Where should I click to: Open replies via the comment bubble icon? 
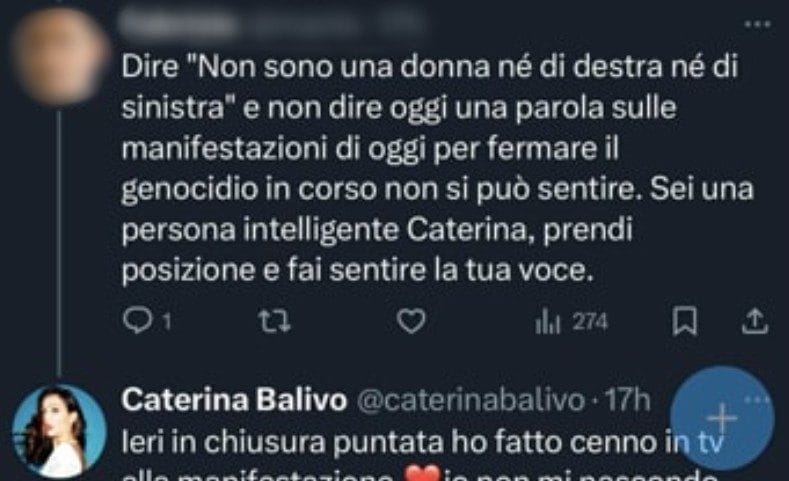point(137,321)
